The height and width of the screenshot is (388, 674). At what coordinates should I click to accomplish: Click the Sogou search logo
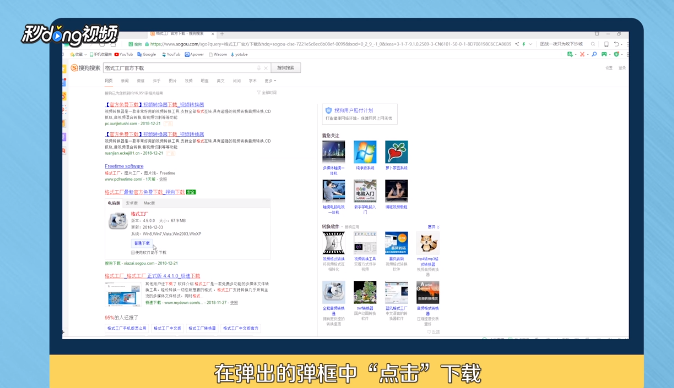coord(85,68)
